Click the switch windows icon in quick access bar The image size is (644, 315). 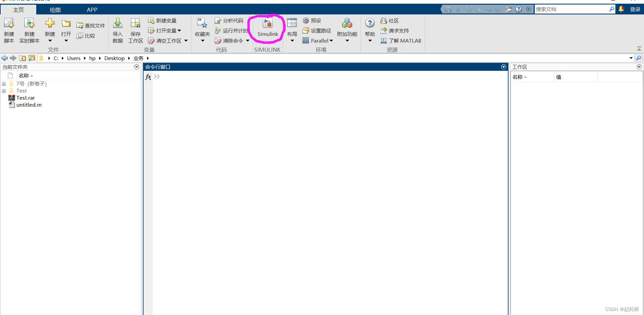click(508, 9)
